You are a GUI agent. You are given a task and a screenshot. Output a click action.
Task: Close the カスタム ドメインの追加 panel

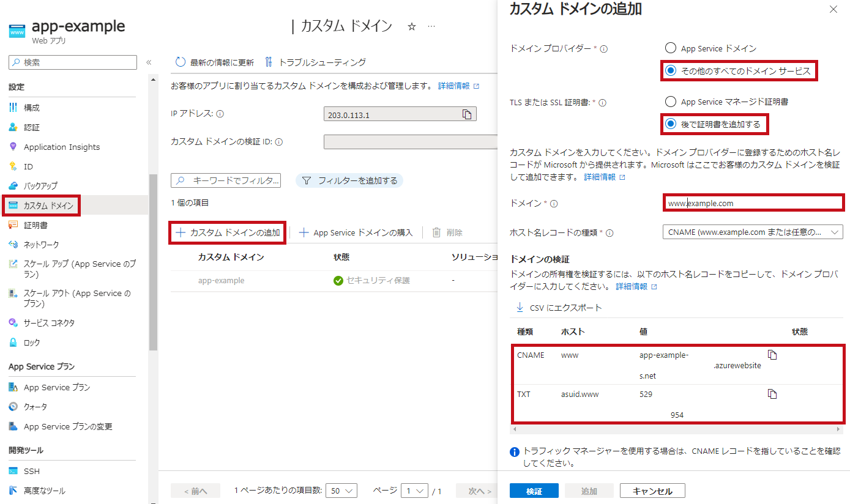click(x=833, y=9)
